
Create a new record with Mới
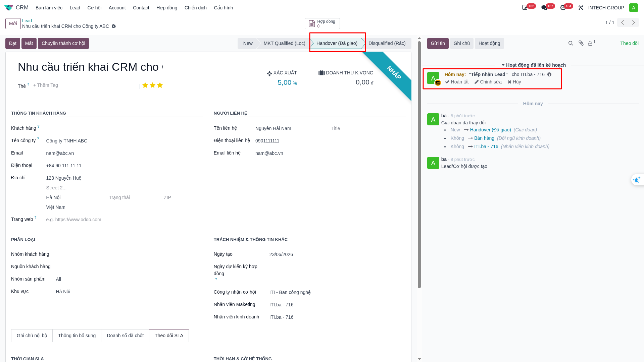click(x=13, y=23)
